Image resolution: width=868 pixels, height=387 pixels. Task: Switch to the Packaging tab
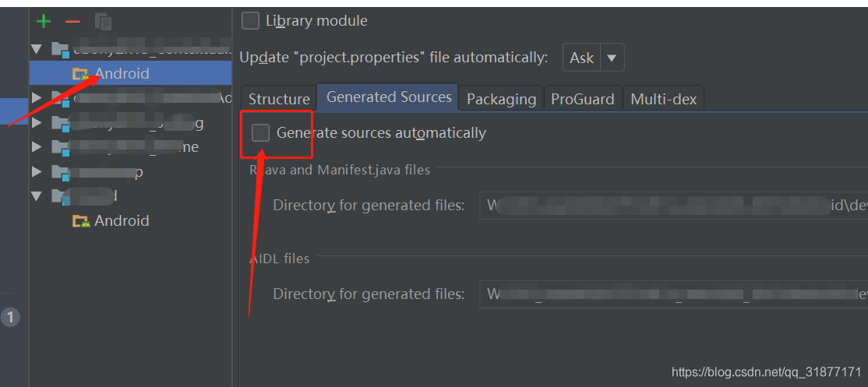pos(502,99)
